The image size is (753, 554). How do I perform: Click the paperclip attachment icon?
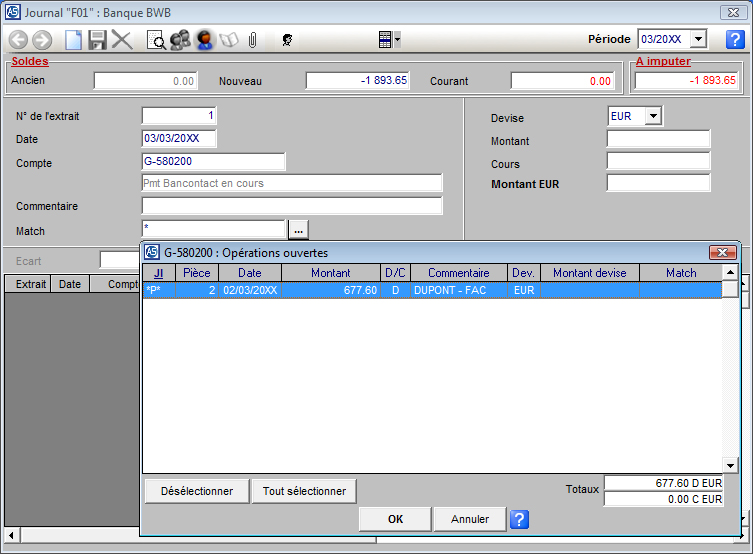point(253,40)
